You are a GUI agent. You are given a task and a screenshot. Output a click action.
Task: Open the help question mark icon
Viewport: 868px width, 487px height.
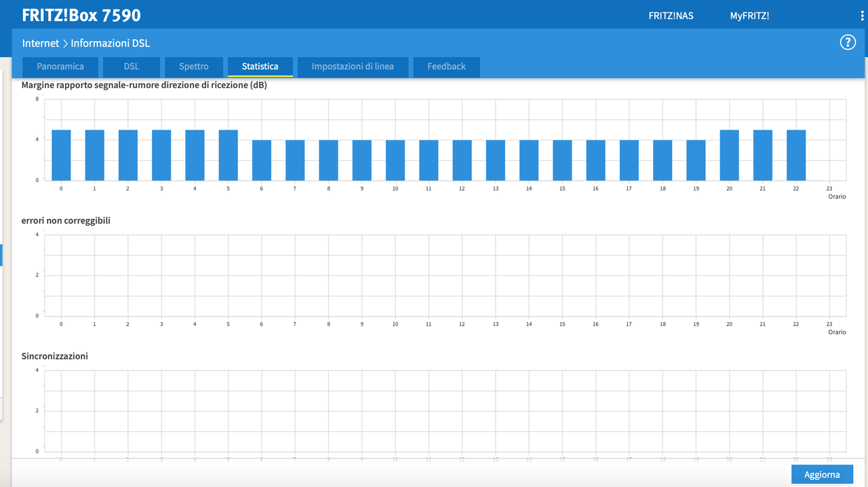(848, 43)
